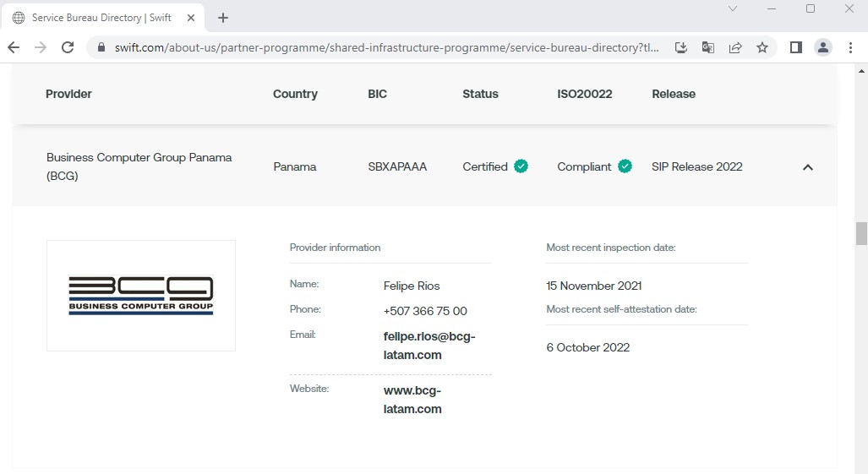This screenshot has width=868, height=474.
Task: Reload the current page
Action: tap(68, 47)
